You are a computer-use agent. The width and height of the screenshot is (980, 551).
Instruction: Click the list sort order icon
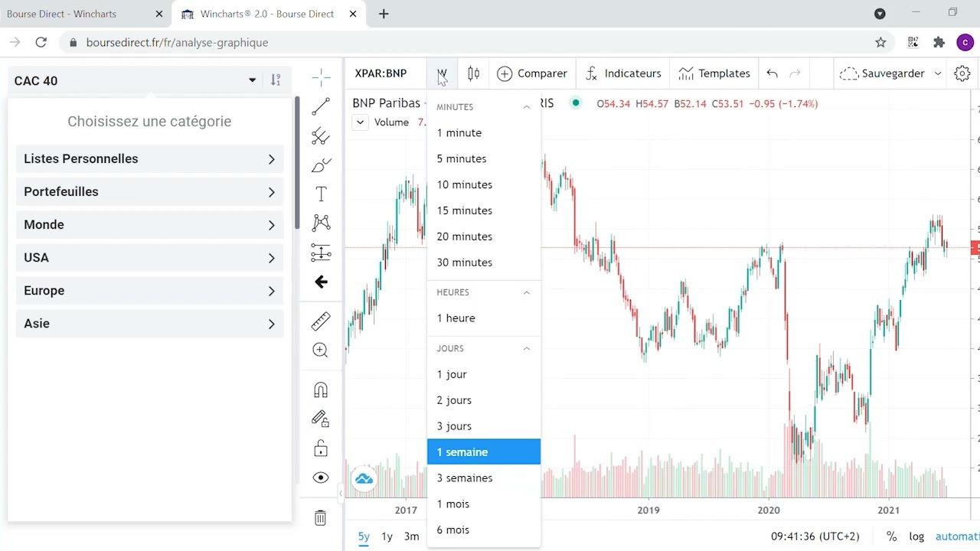click(276, 80)
